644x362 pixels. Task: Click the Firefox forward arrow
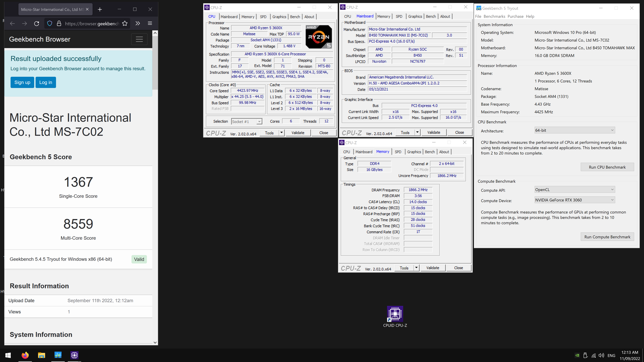(x=24, y=23)
